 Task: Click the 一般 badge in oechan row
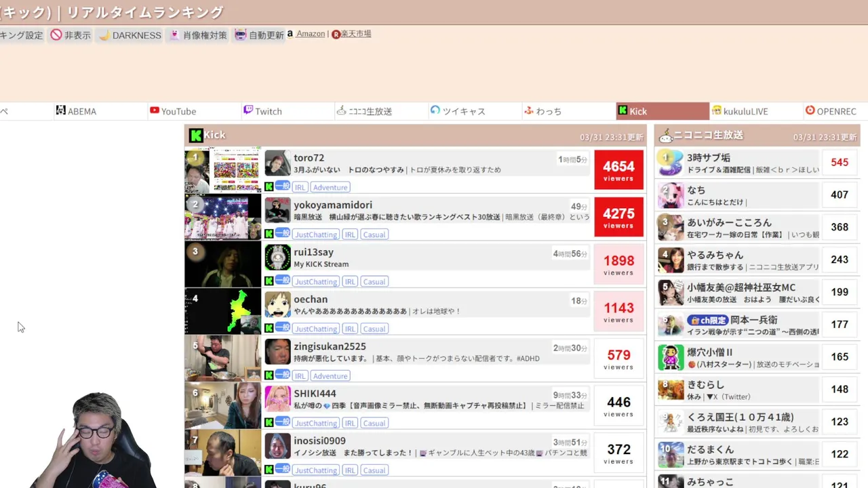pyautogui.click(x=283, y=327)
